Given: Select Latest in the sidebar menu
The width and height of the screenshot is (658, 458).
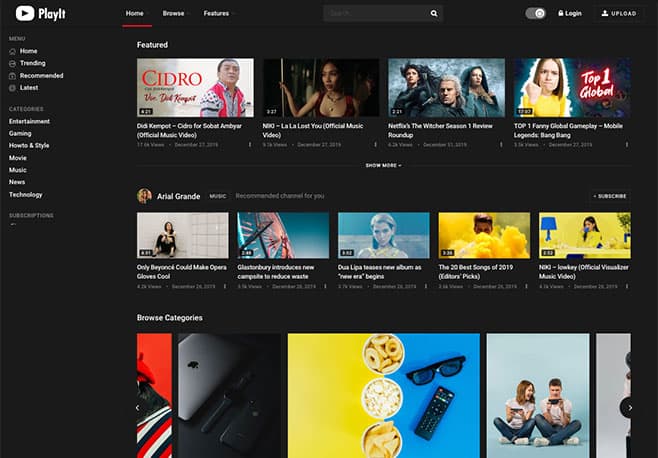Looking at the screenshot, I should pos(29,88).
